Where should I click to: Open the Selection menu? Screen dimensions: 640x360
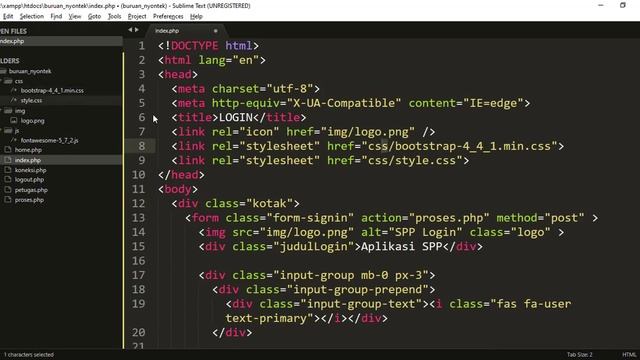coord(31,16)
